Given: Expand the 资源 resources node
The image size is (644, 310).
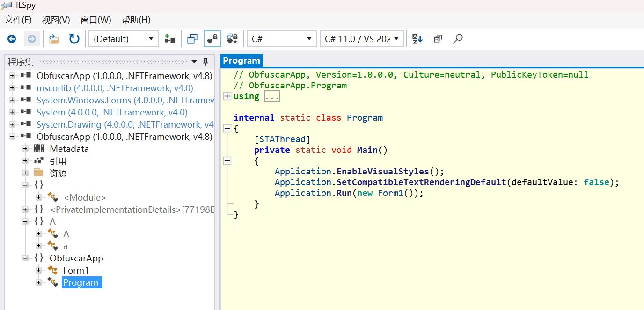Looking at the screenshot, I should point(25,173).
